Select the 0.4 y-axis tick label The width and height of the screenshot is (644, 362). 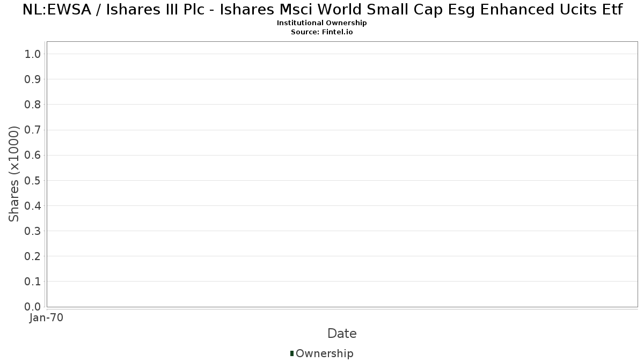click(x=33, y=206)
